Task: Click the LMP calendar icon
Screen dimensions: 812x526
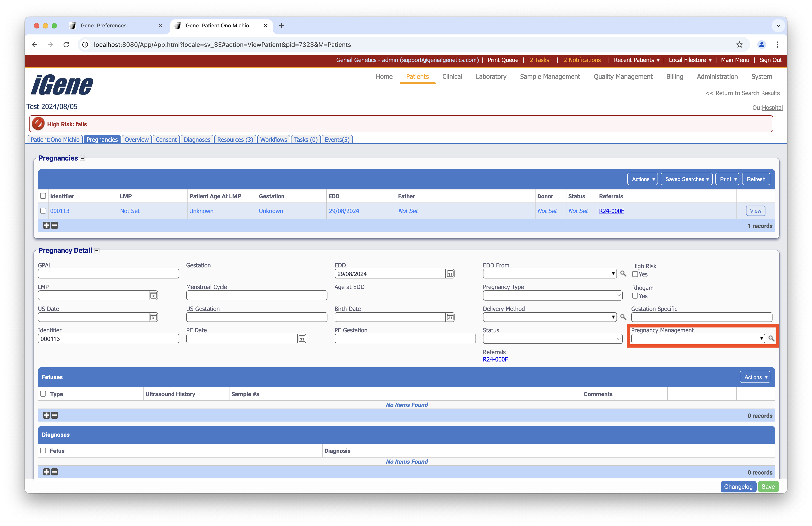Action: pos(154,295)
